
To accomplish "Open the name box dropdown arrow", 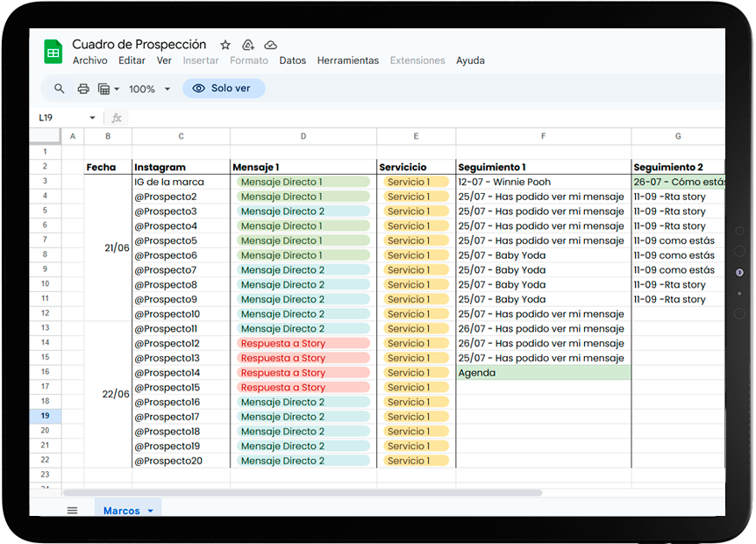I will (x=92, y=118).
